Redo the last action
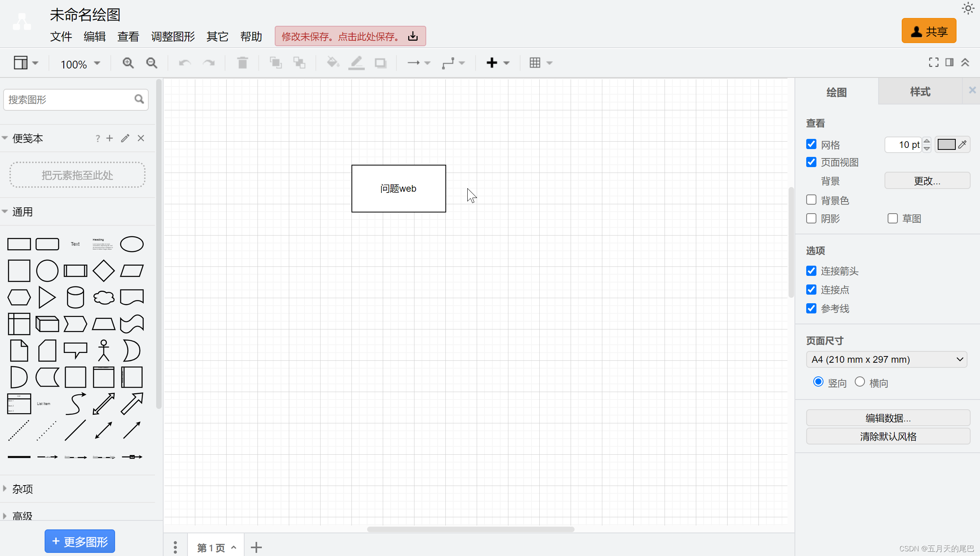The image size is (980, 556). click(x=209, y=63)
